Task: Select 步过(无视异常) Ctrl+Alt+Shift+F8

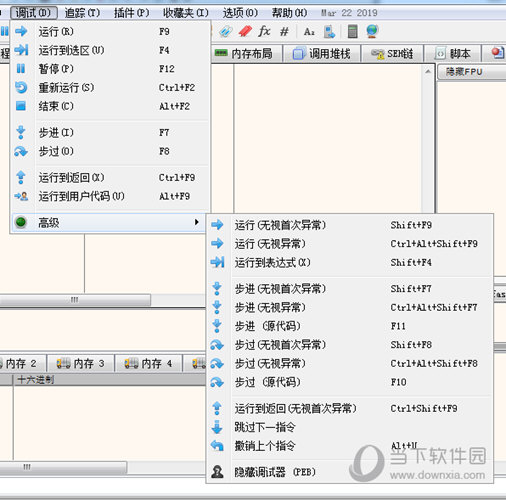Action: (350, 363)
